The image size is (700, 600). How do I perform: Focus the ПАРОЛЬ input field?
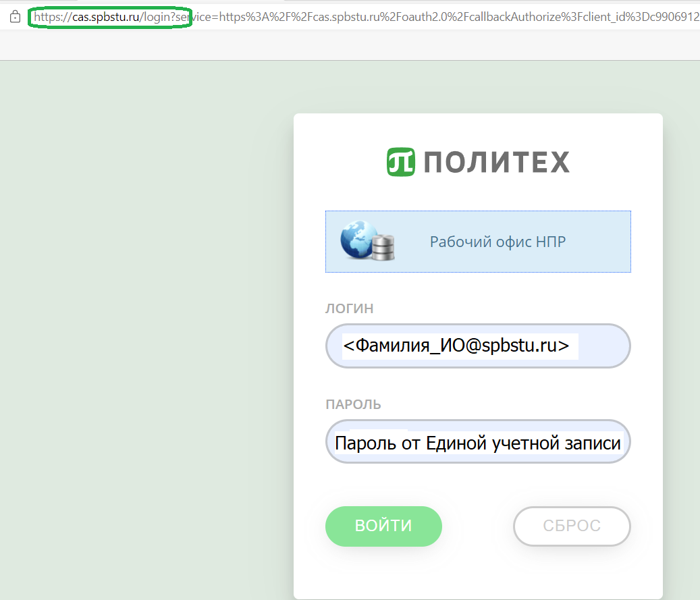click(477, 443)
